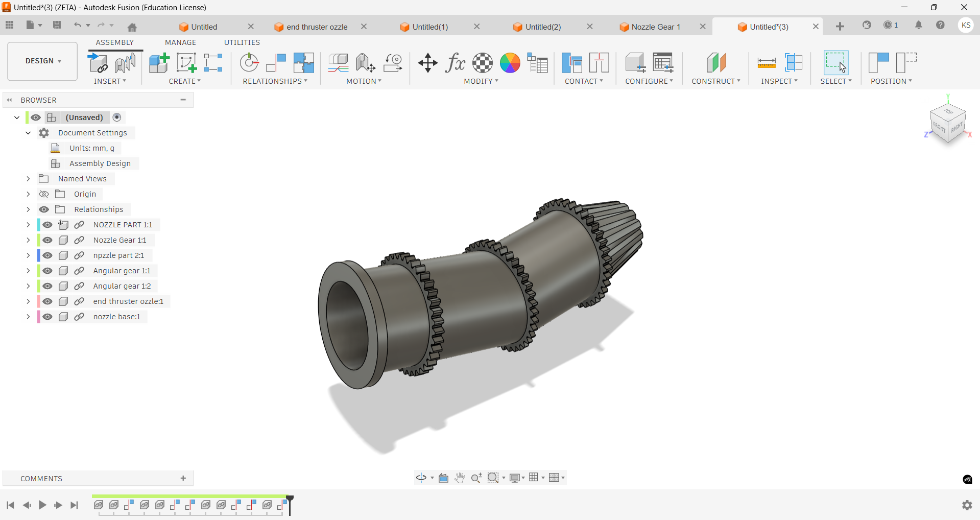Click the Physical Material icon
The image size is (980, 520).
click(483, 63)
